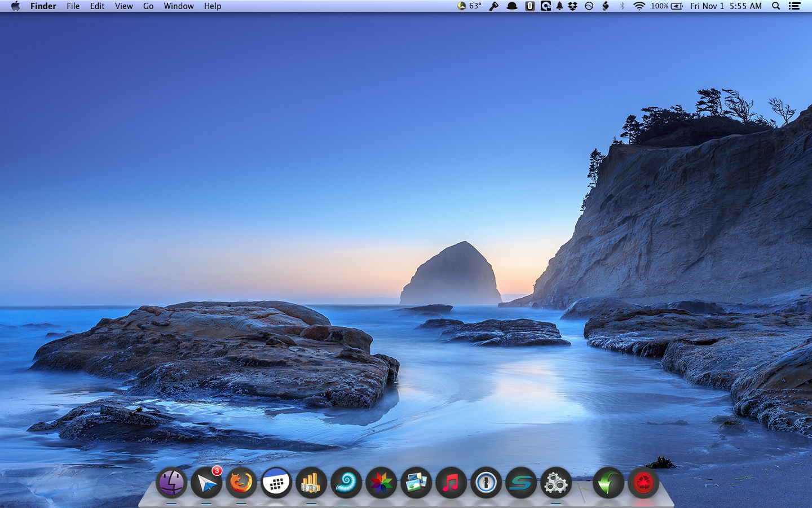Open the Finder icon in the dock
Screen dimensions: 812x508
pyautogui.click(x=171, y=483)
